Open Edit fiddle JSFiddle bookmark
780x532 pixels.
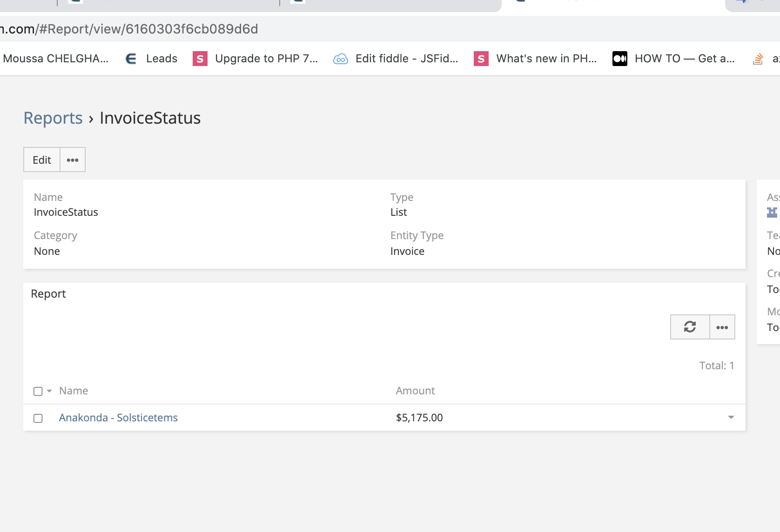click(x=396, y=59)
